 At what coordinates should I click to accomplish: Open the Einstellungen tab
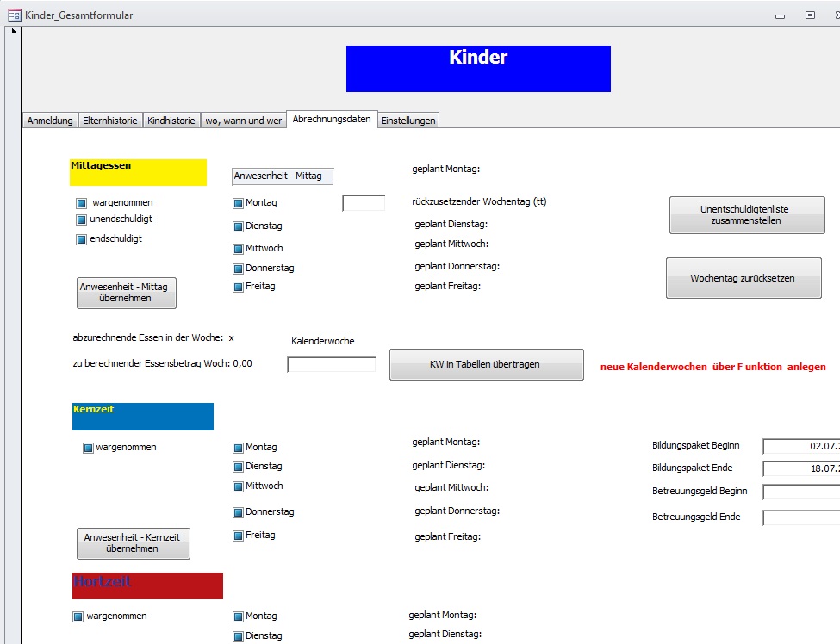point(408,121)
